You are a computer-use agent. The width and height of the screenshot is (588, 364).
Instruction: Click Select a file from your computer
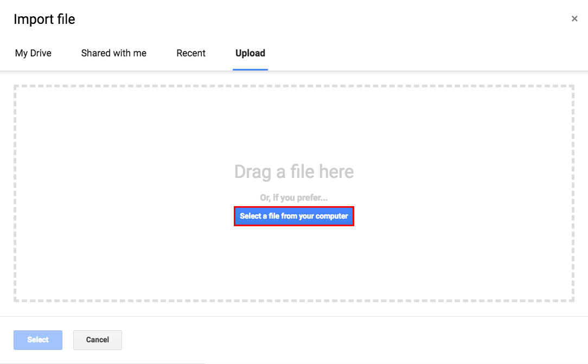point(294,216)
